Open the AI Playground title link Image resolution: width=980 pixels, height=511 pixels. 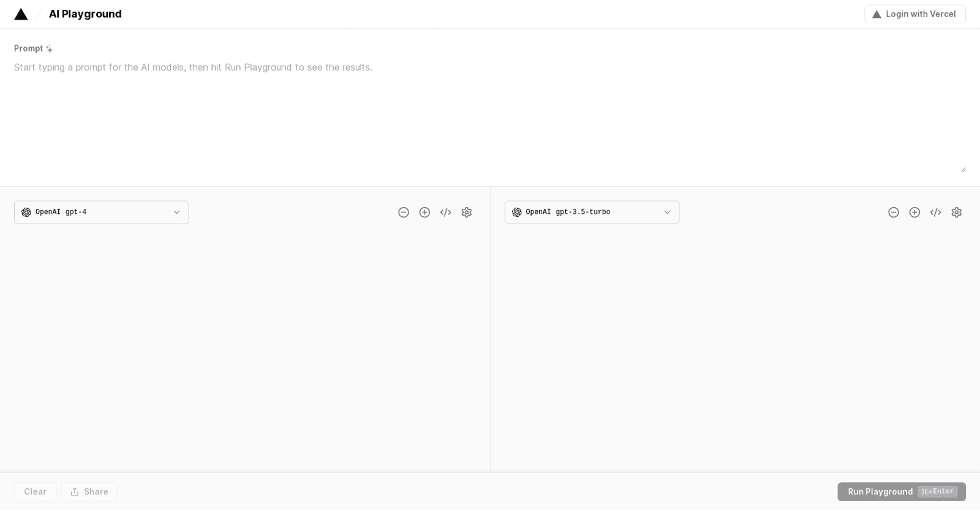(x=85, y=14)
